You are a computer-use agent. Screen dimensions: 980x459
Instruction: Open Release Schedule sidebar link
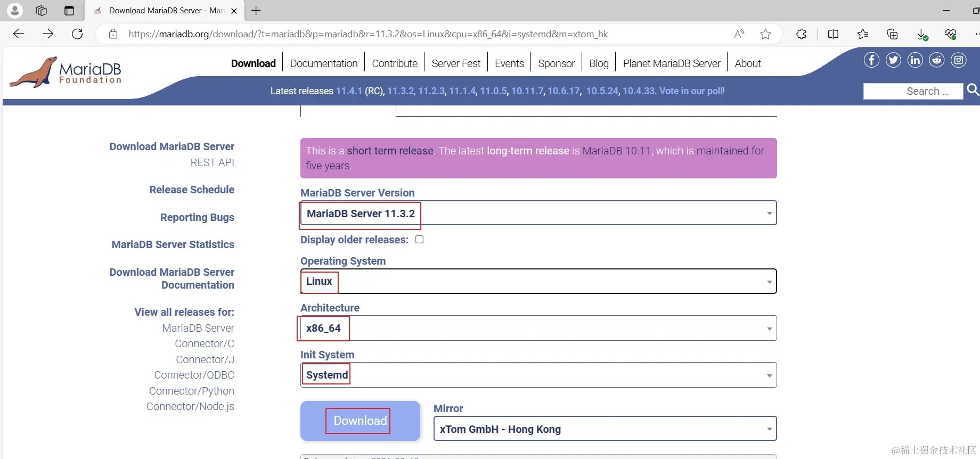[192, 190]
